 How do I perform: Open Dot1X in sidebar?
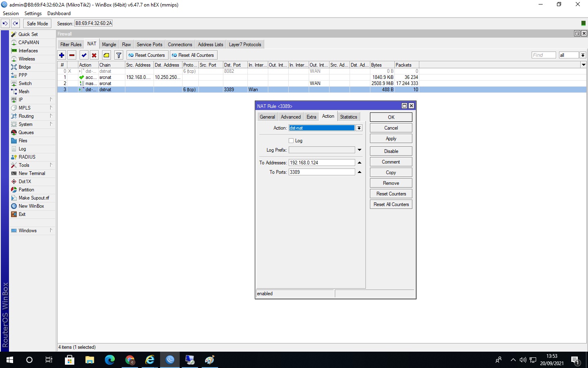[24, 182]
